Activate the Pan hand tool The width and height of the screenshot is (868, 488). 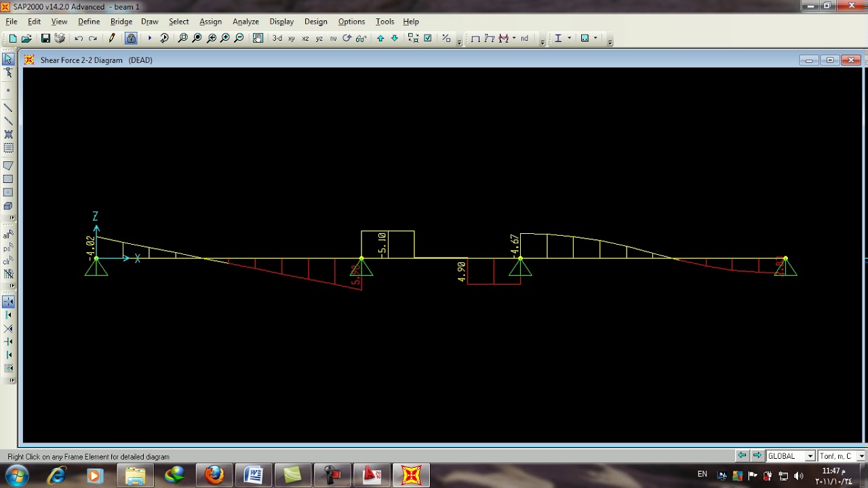click(x=258, y=39)
